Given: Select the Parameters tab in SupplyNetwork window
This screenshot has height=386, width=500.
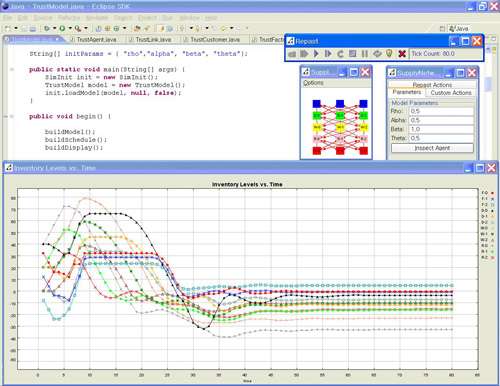Looking at the screenshot, I should point(407,92).
